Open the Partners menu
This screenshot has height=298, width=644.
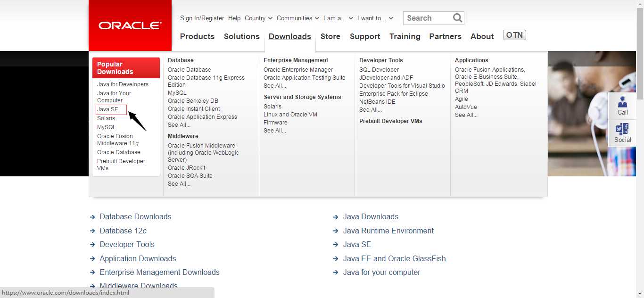pyautogui.click(x=445, y=36)
